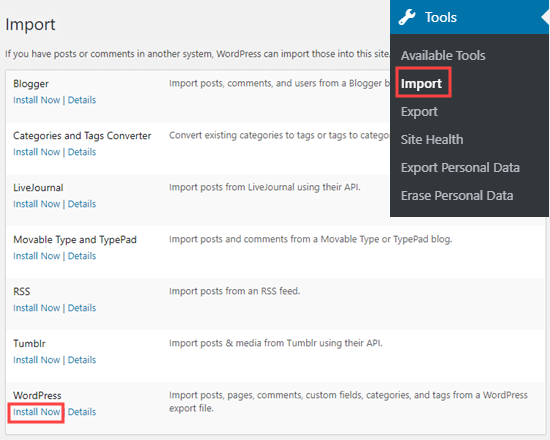Open Site Health from Tools menu
Viewport: 550px width, 440px height.
[432, 140]
